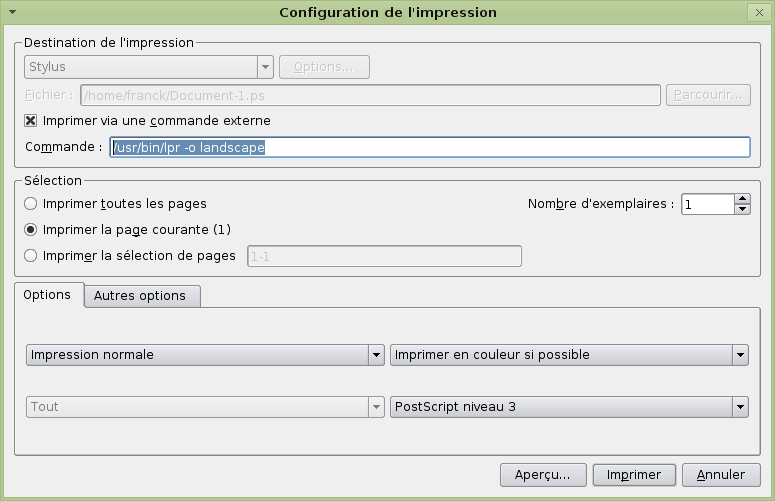Decrease number of copies with down arrow
This screenshot has width=775, height=501.
pyautogui.click(x=742, y=210)
